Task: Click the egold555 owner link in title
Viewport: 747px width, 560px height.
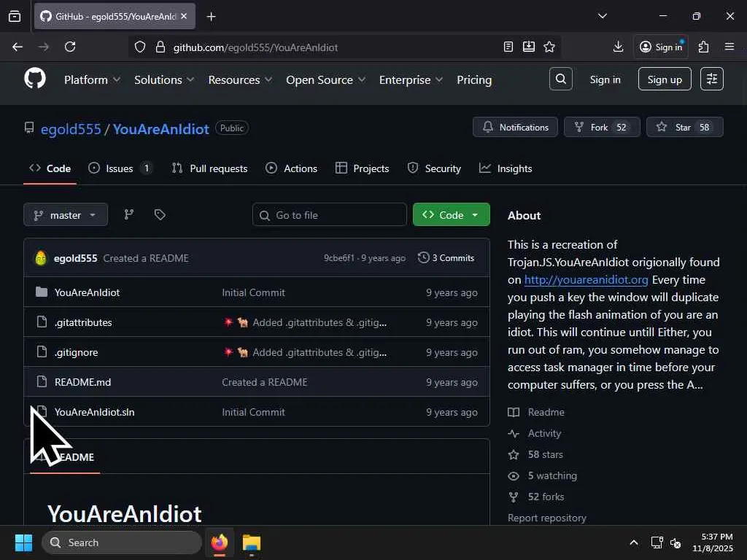Action: (71, 129)
